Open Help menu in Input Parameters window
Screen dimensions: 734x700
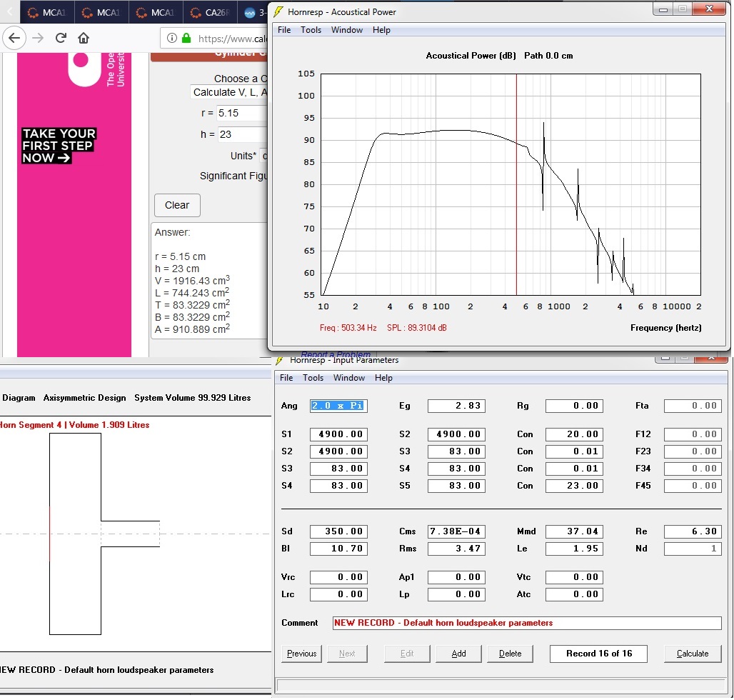click(384, 378)
